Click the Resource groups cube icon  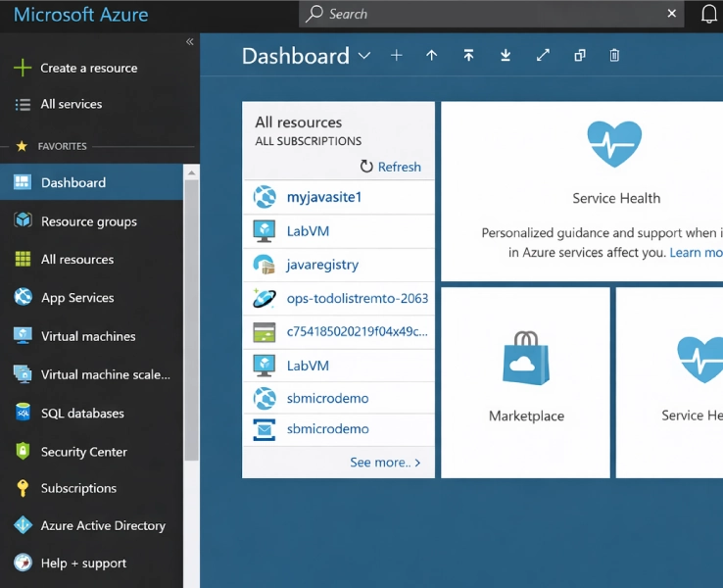(23, 220)
